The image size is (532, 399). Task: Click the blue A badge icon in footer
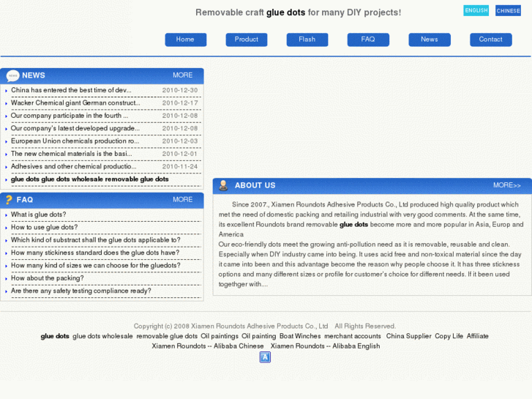[265, 357]
